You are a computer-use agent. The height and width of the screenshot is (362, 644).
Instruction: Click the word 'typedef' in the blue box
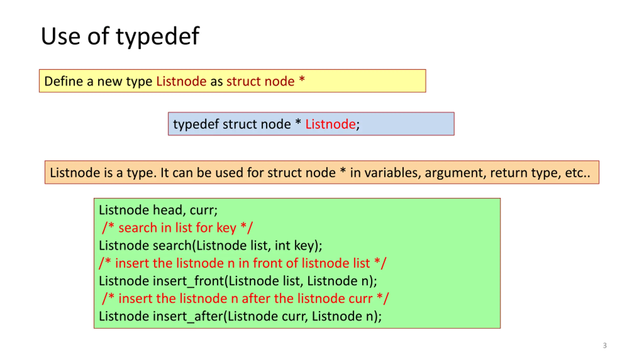[x=196, y=124]
